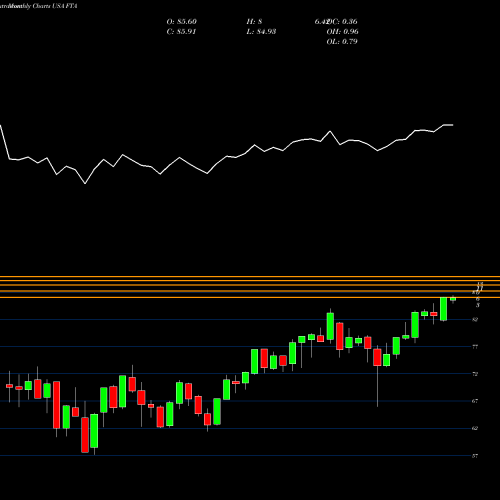Click the 72 price axis label
The width and height of the screenshot is (500, 500).
pos(475,374)
